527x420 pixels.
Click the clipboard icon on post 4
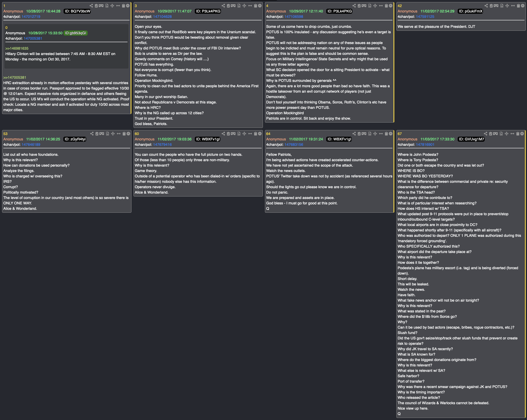(x=386, y=6)
